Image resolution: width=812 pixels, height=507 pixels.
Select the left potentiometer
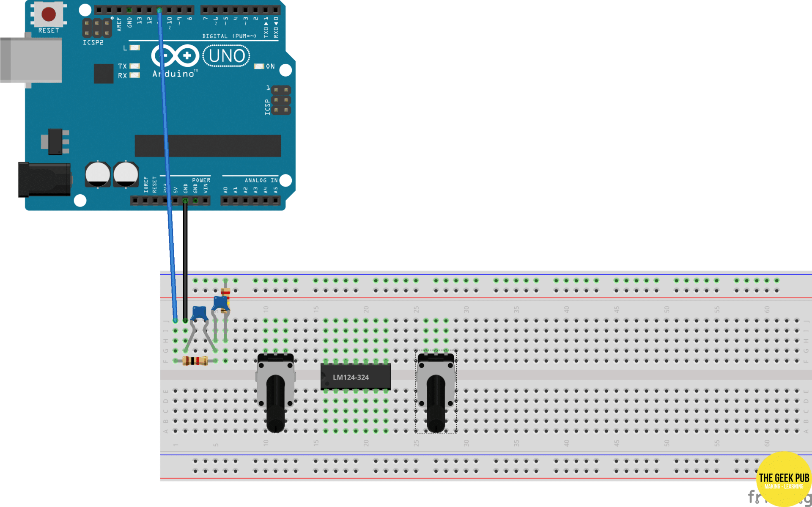276,393
